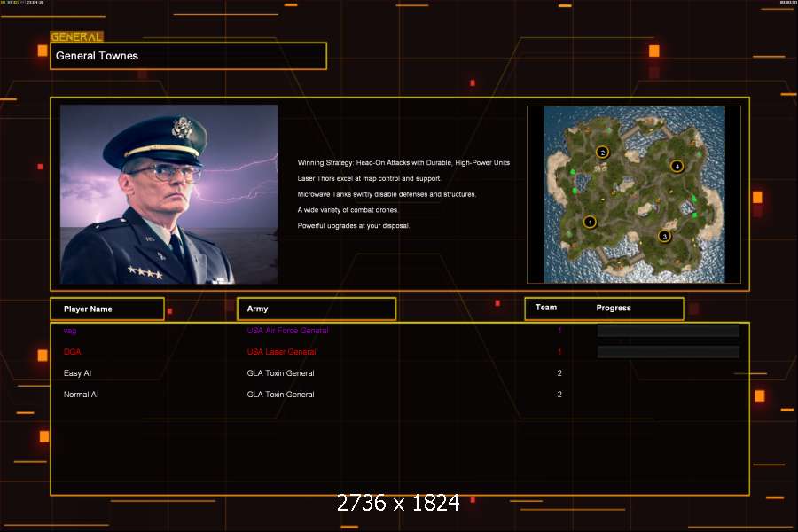Click the Progress column header label
This screenshot has width=798, height=532.
(614, 308)
